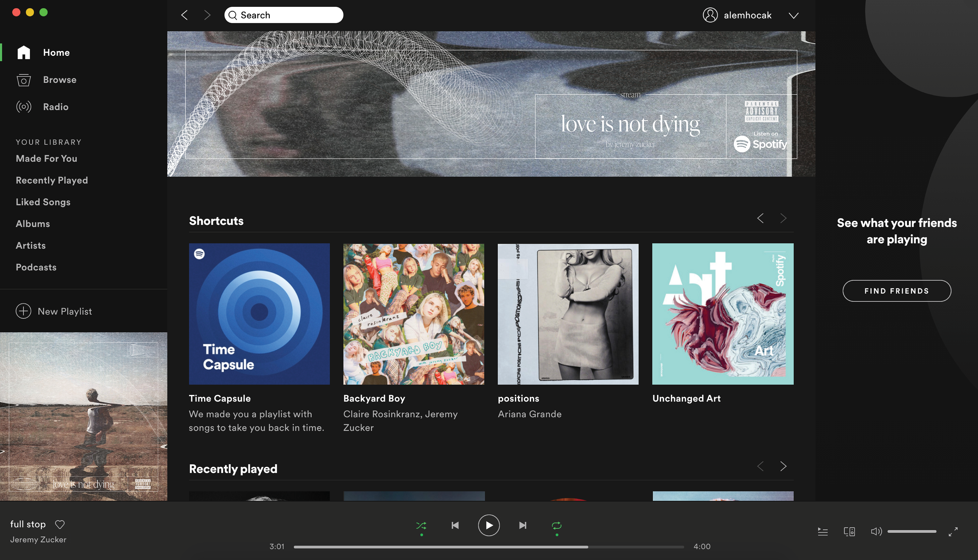Click Jeremy Zucker now playing artist
The width and height of the screenshot is (978, 560).
38,540
